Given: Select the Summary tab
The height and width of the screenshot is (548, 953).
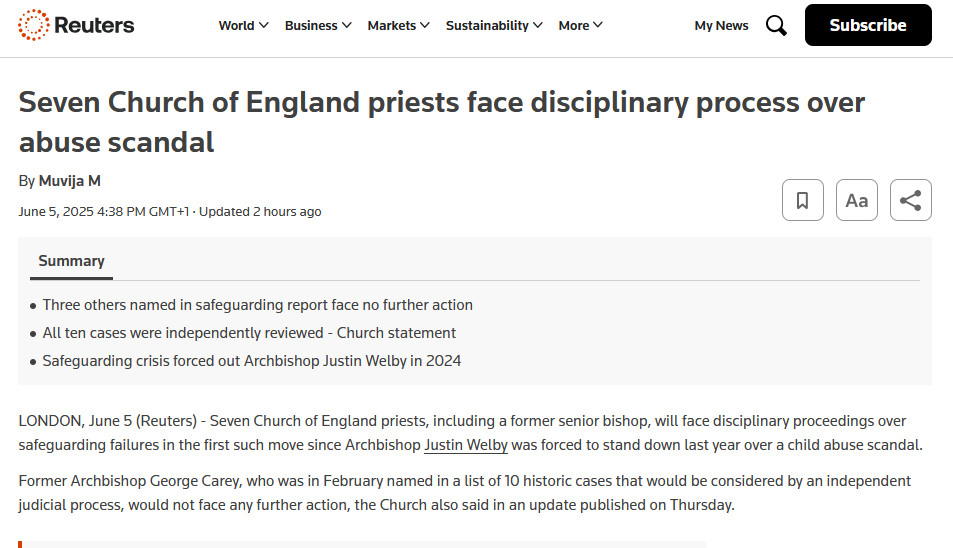Looking at the screenshot, I should [x=71, y=261].
